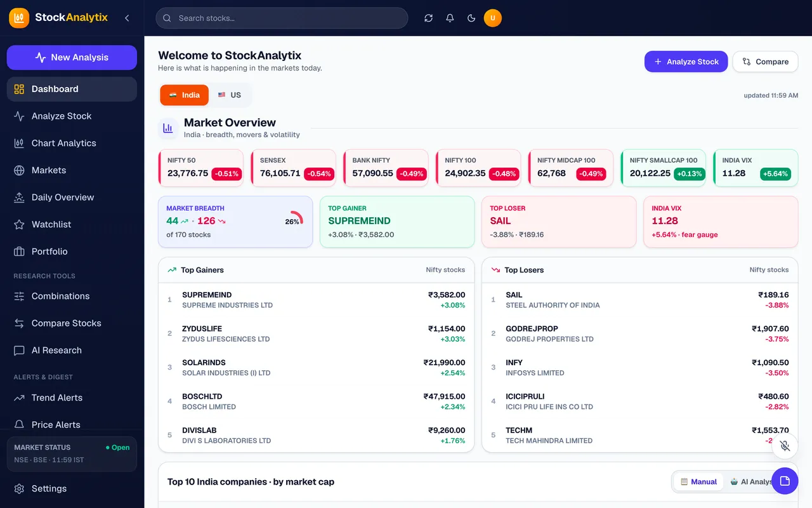Click the Dashboard grid icon
The image size is (812, 508).
[x=19, y=89]
